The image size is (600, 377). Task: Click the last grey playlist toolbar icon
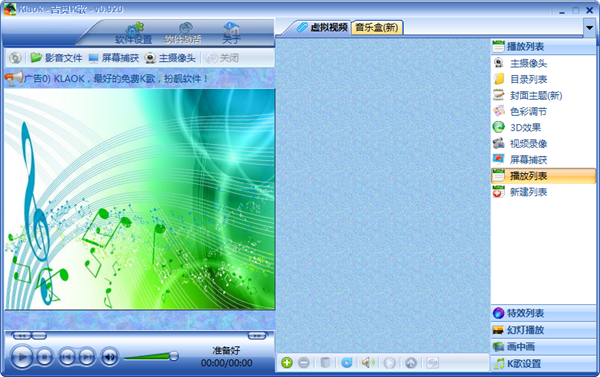coord(432,362)
